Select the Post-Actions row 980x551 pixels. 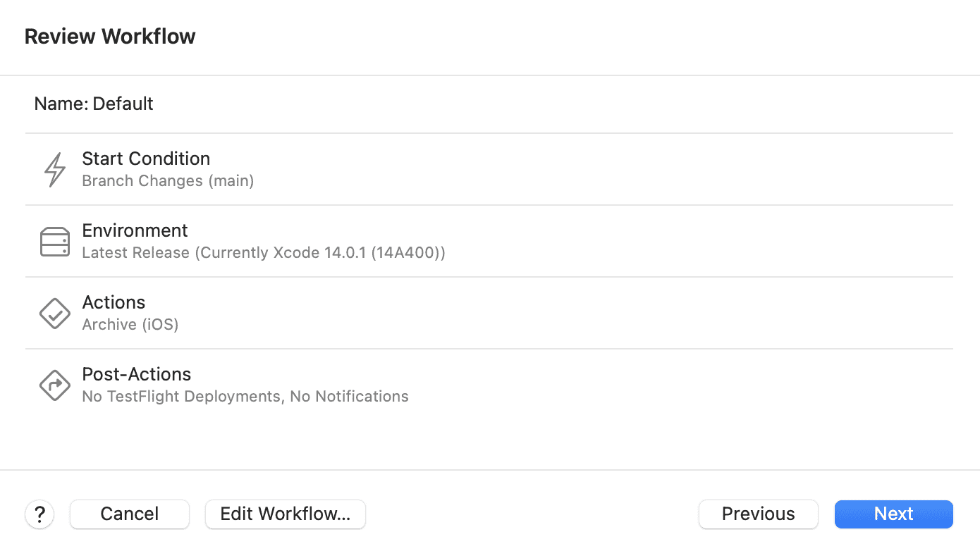pos(282,385)
